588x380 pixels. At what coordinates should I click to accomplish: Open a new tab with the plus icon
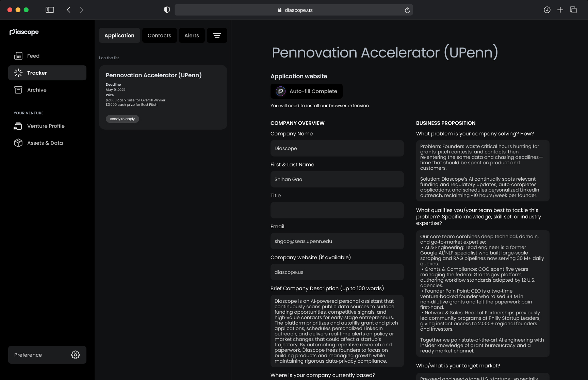click(560, 10)
